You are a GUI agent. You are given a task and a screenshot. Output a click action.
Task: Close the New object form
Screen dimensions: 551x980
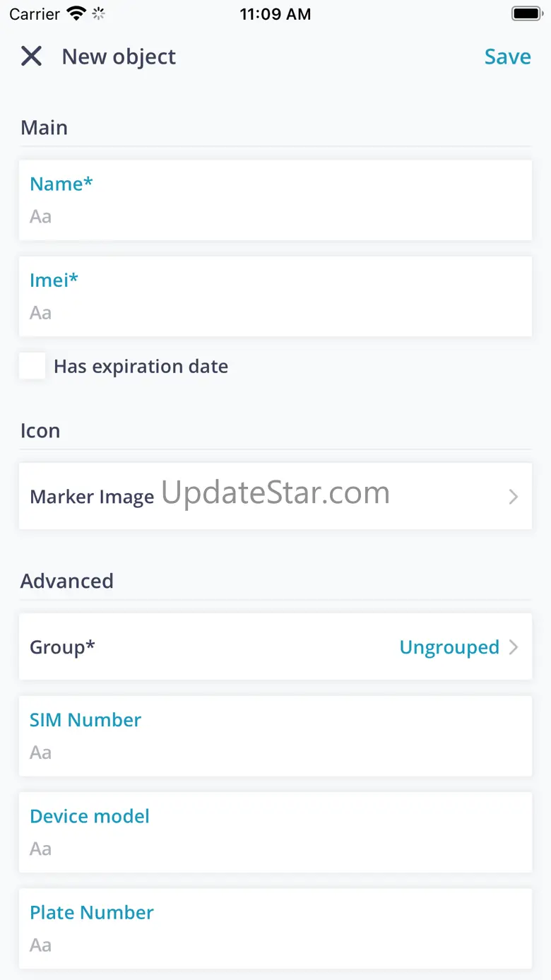point(32,57)
